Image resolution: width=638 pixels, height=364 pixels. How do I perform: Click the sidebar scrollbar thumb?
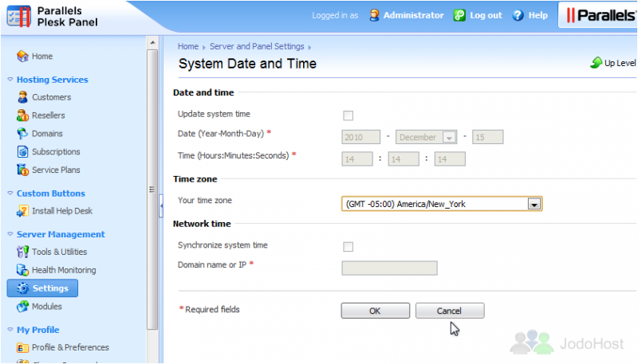click(152, 190)
